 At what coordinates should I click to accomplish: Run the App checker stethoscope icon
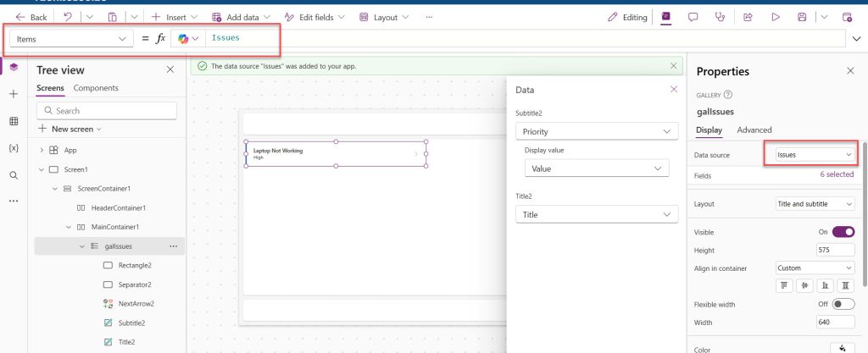[721, 17]
